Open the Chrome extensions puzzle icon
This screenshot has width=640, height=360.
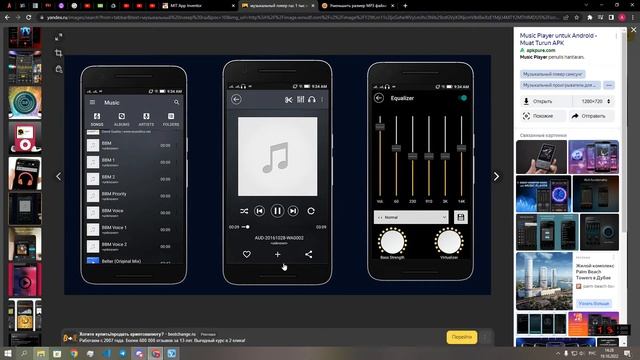(589, 18)
